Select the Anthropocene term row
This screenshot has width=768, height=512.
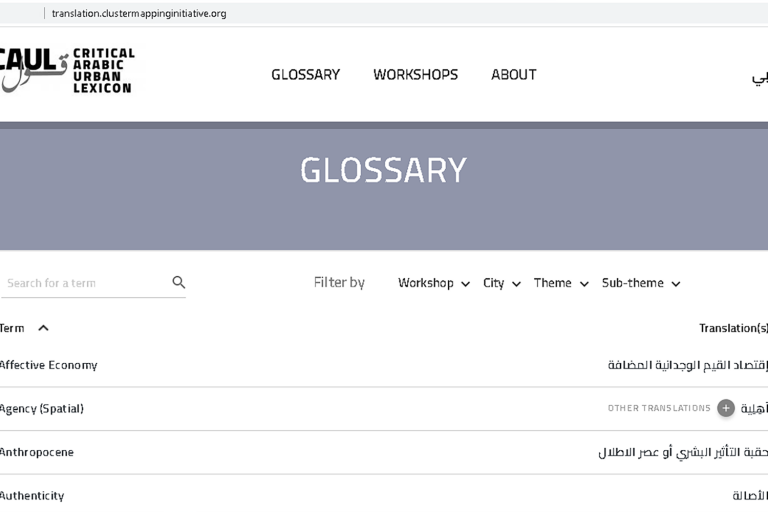[37, 452]
